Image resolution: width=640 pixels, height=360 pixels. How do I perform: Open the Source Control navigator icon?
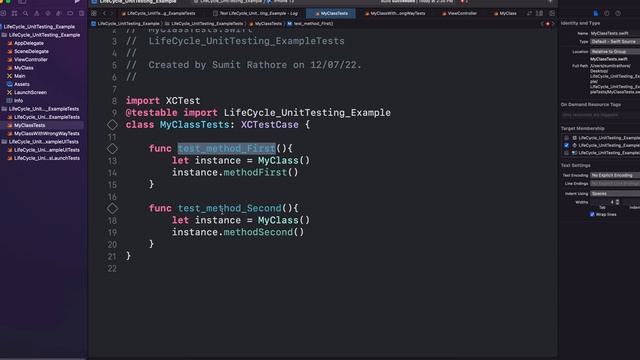[x=14, y=13]
